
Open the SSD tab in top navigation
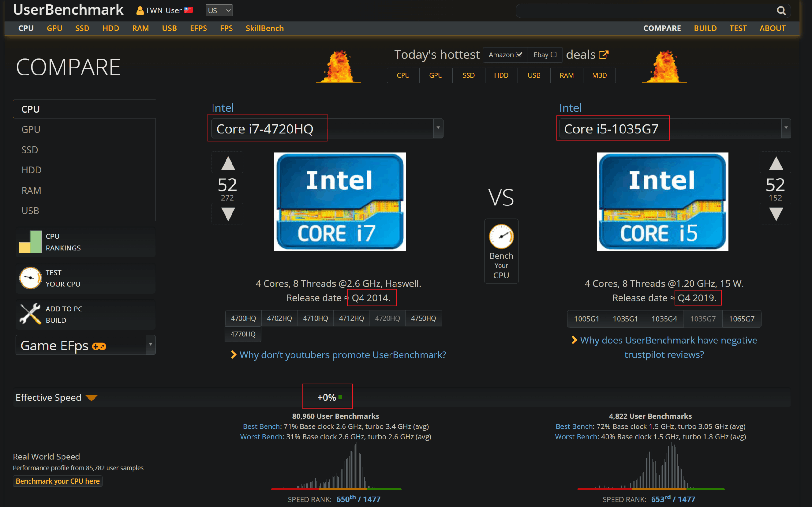point(82,28)
